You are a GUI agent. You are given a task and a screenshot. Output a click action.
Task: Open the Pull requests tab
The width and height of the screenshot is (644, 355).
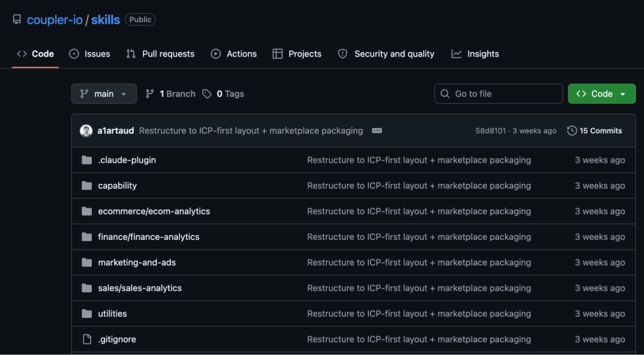160,54
